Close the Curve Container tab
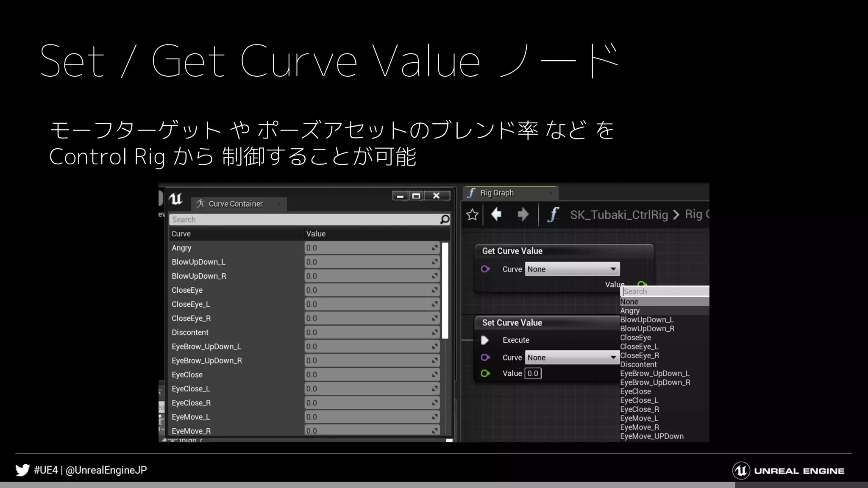This screenshot has height=488, width=868. [x=278, y=204]
